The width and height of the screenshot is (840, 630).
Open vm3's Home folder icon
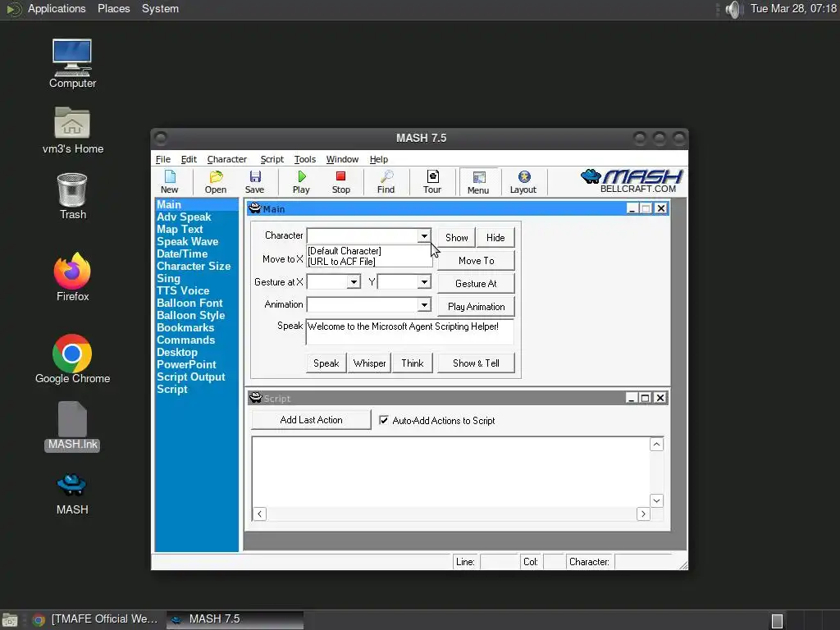73,130
